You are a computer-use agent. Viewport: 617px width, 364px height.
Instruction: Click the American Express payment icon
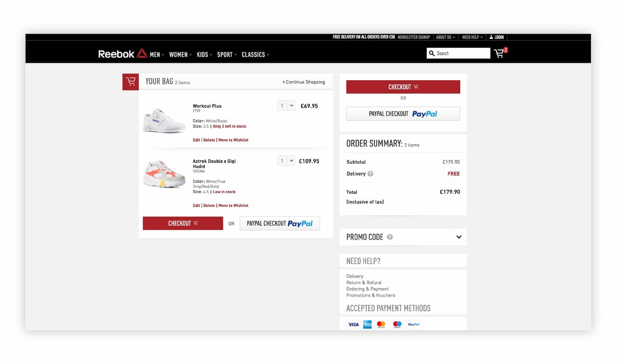367,325
